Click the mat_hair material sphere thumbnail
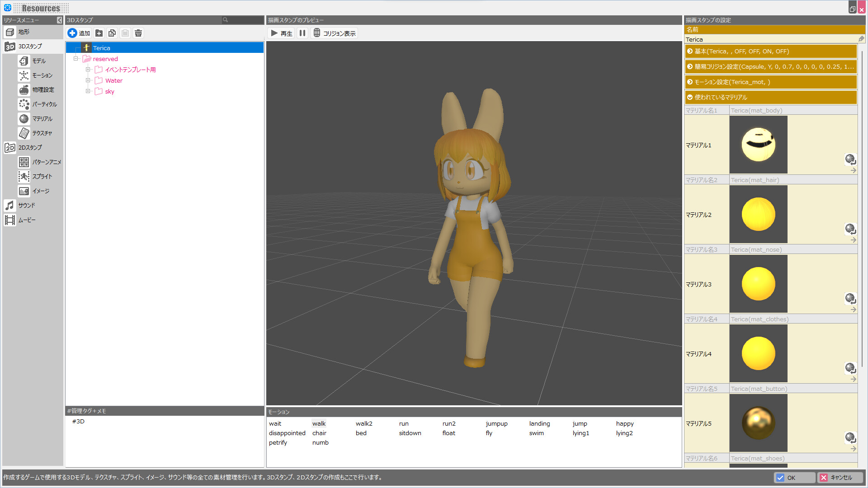 (x=758, y=215)
